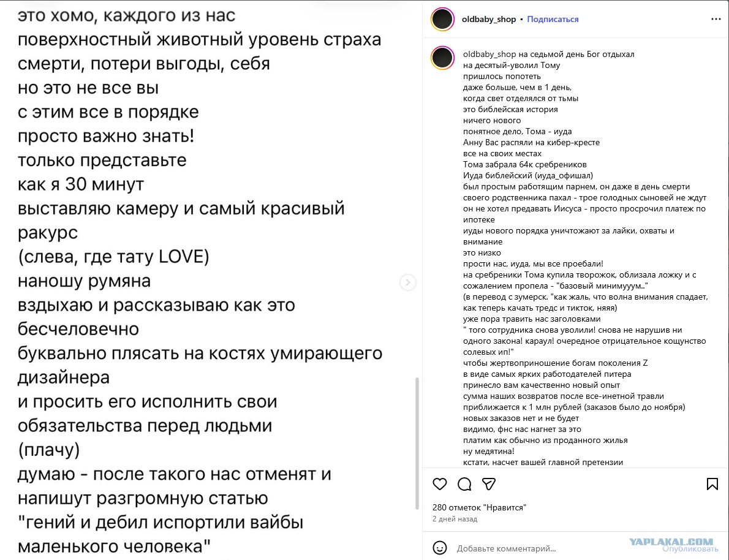Image resolution: width=729 pixels, height=560 pixels.
Task: View the 280 отметок "Нравится" list
Action: [x=479, y=507]
